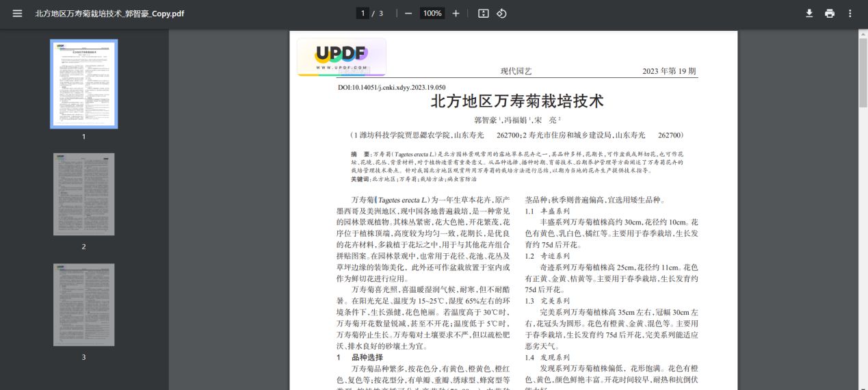Click the article title 北方地区万寿菊栽培技术
Image resolution: width=868 pixels, height=390 pixels.
coord(517,102)
